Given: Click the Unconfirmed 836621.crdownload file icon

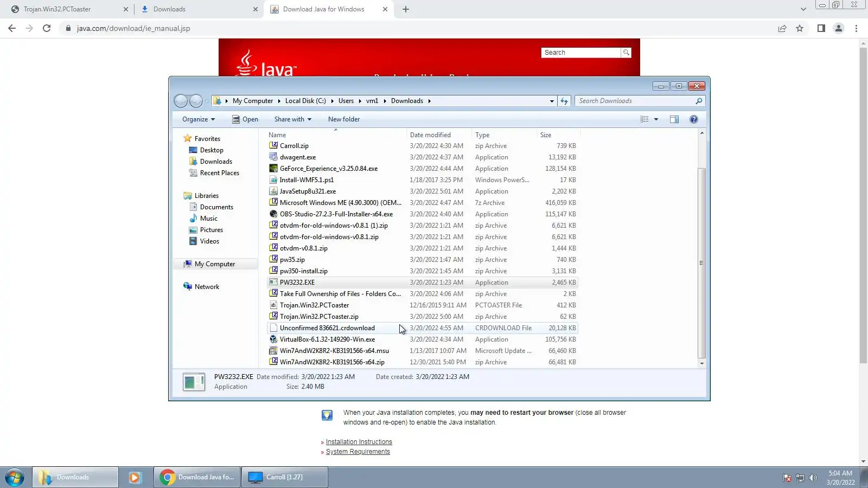Looking at the screenshot, I should [273, 328].
